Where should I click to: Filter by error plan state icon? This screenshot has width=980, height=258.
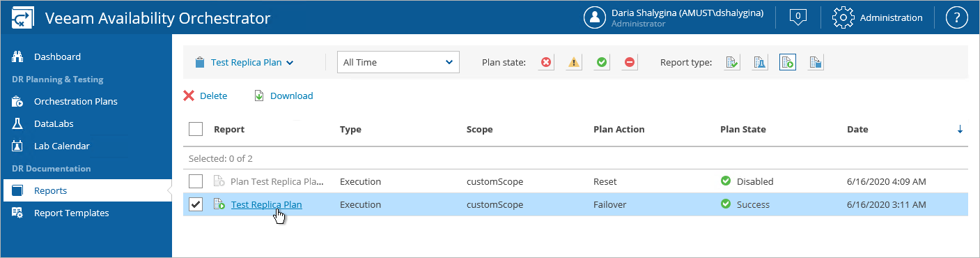pos(547,62)
